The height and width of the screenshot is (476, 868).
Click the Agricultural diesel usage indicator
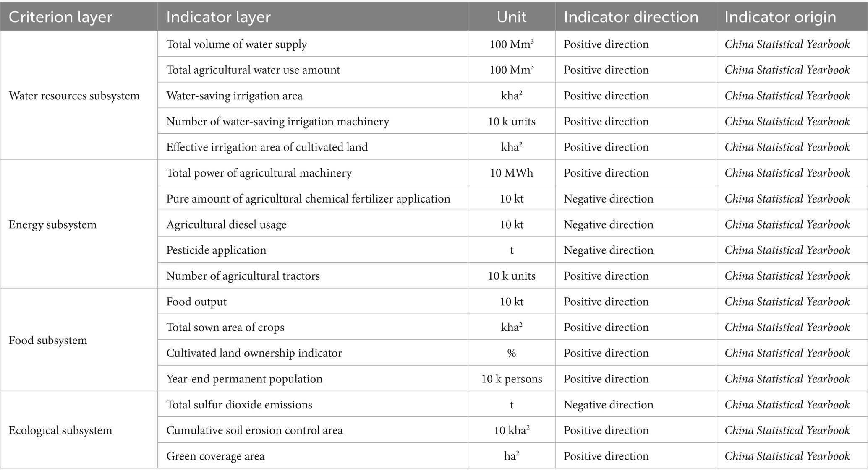pos(226,224)
